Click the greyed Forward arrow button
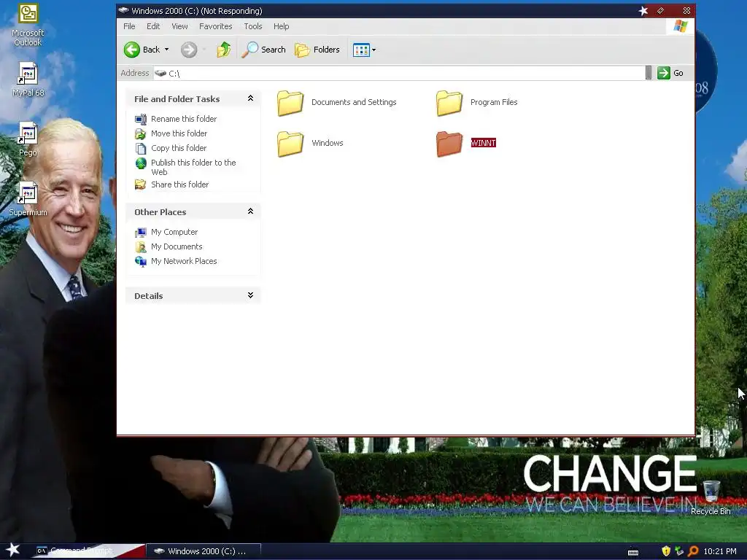The height and width of the screenshot is (560, 747). [189, 50]
